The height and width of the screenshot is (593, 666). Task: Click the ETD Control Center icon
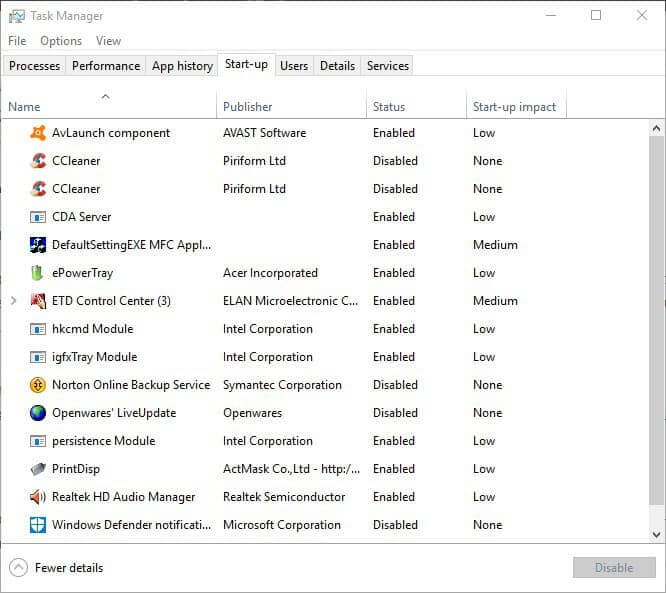click(x=38, y=301)
